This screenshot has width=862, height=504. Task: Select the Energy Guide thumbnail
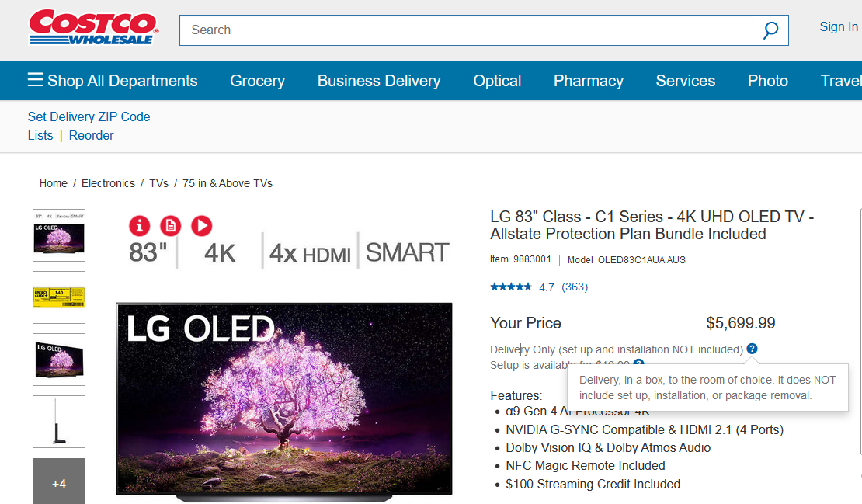[59, 297]
